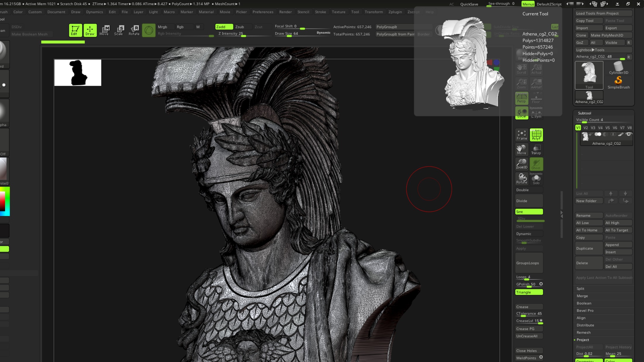Image resolution: width=644 pixels, height=362 pixels.
Task: Enable the Zadd mode
Action: click(x=224, y=27)
